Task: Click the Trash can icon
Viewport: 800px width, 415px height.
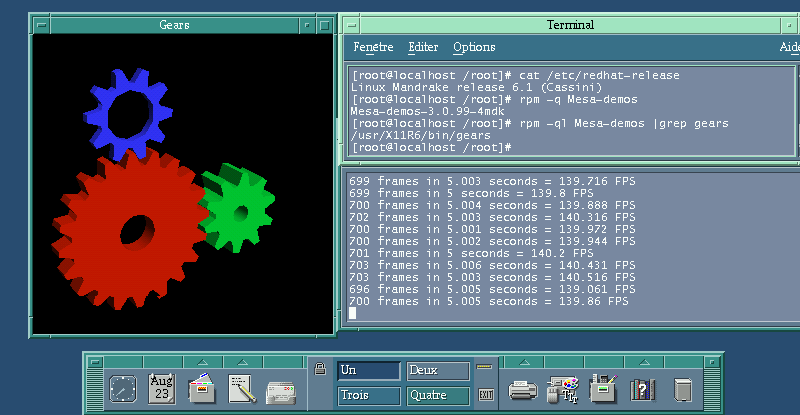Action: 683,390
